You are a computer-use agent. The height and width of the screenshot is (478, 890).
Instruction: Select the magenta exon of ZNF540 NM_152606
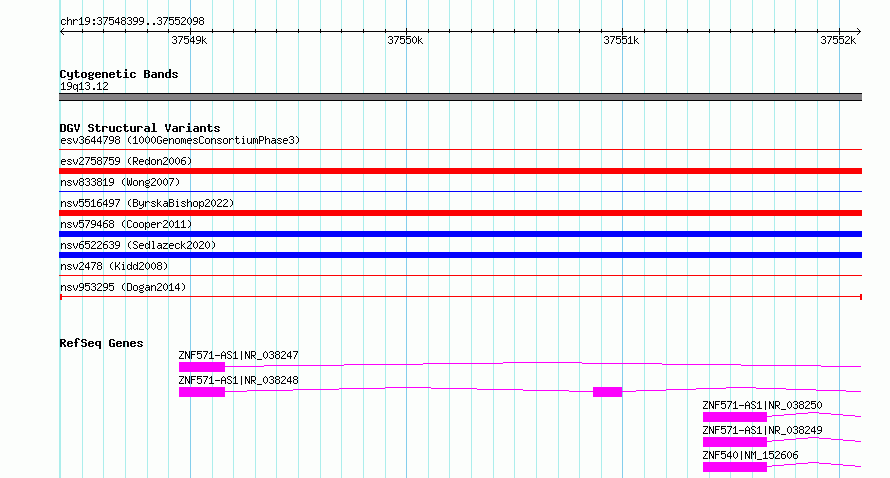point(735,467)
